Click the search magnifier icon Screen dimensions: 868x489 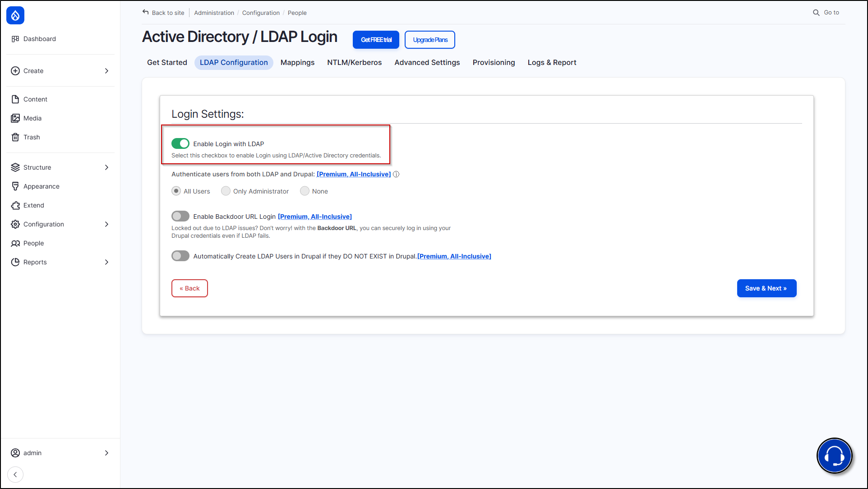[816, 13]
